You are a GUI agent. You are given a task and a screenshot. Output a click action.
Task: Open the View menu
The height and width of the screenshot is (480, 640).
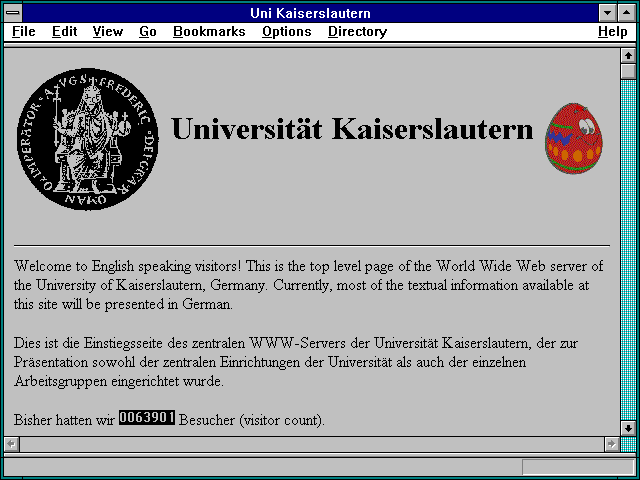tap(107, 32)
